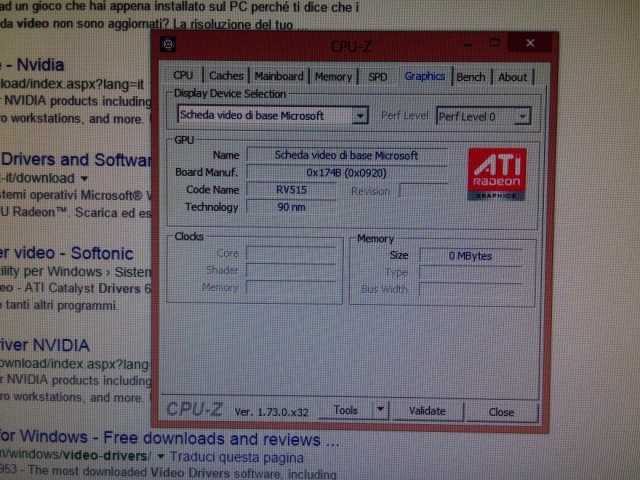640x480 pixels.
Task: Click the Board Manuf. value 0x174B (0x0920)
Action: click(x=347, y=173)
